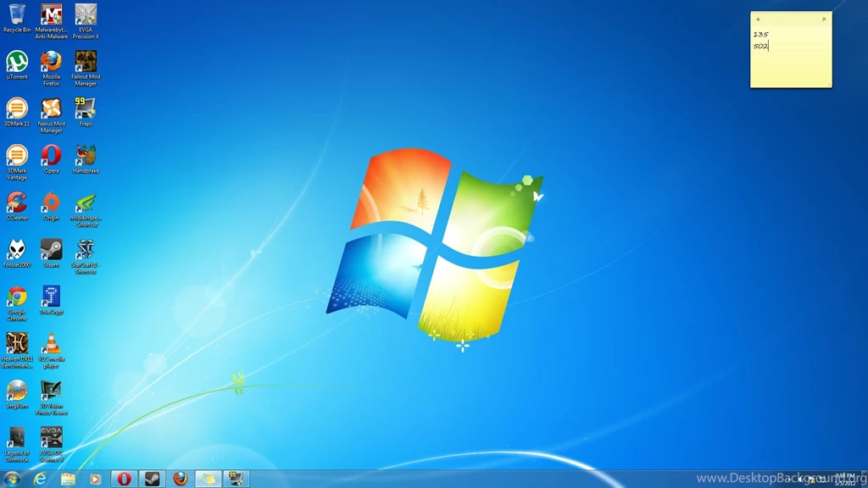This screenshot has width=868, height=488.
Task: Add a new sticky note with plus
Action: point(758,19)
